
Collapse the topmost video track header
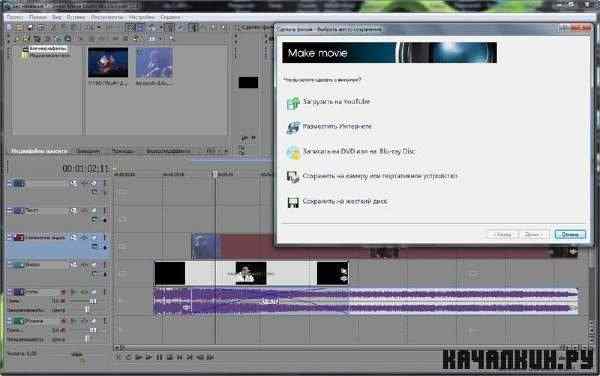(x=10, y=184)
